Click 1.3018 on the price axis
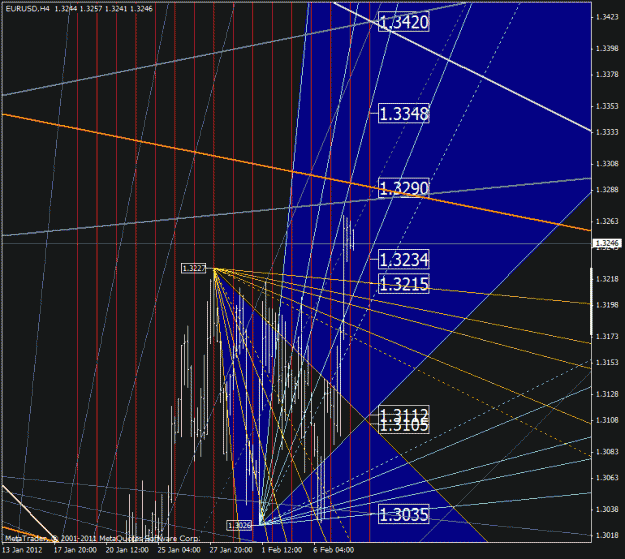Screen dimensions: 625x559 (x=607, y=535)
